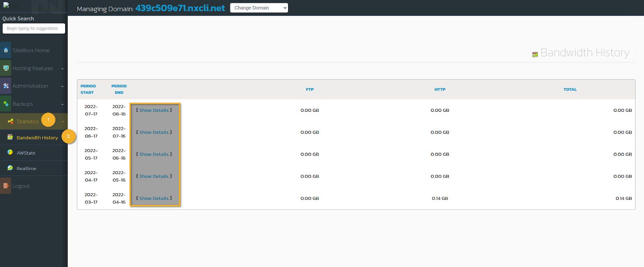The width and height of the screenshot is (644, 267).
Task: Collapse the Statistics menu chevron
Action: [63, 121]
